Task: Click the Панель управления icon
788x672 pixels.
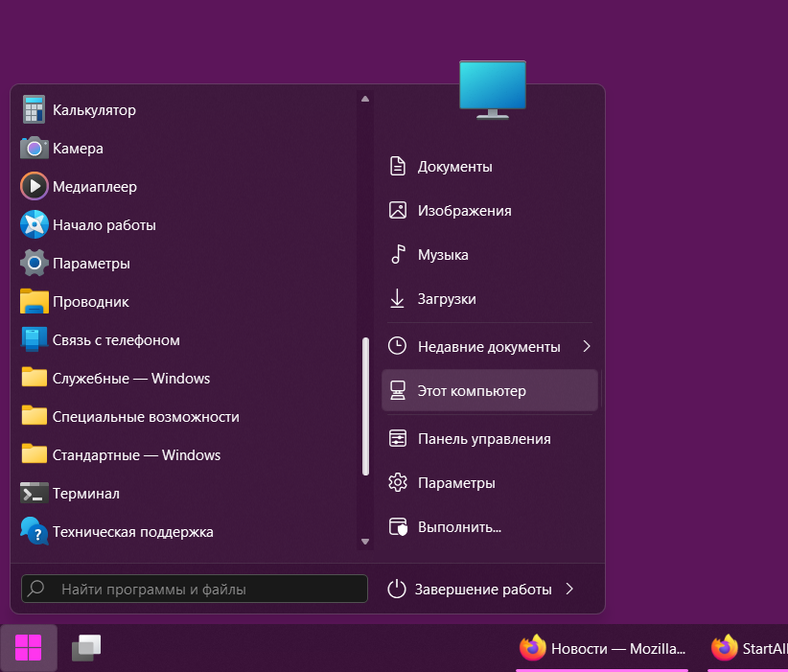Action: pos(398,438)
